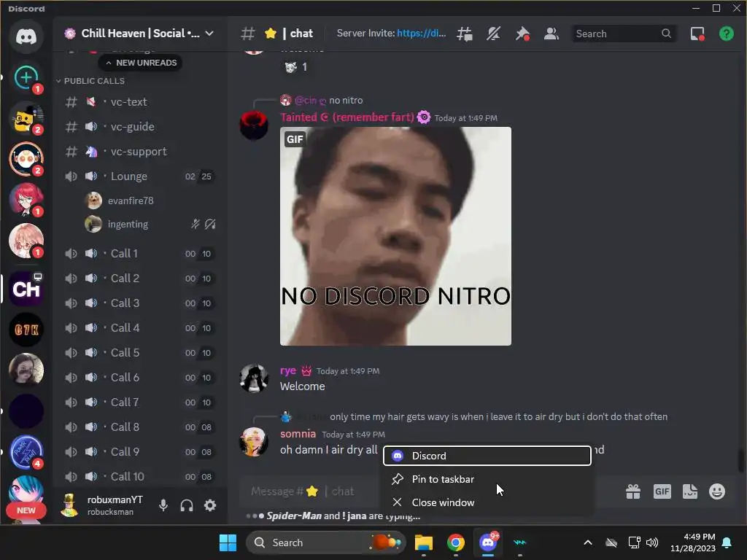
Task: Click rye's profile avatar
Action: (x=253, y=378)
